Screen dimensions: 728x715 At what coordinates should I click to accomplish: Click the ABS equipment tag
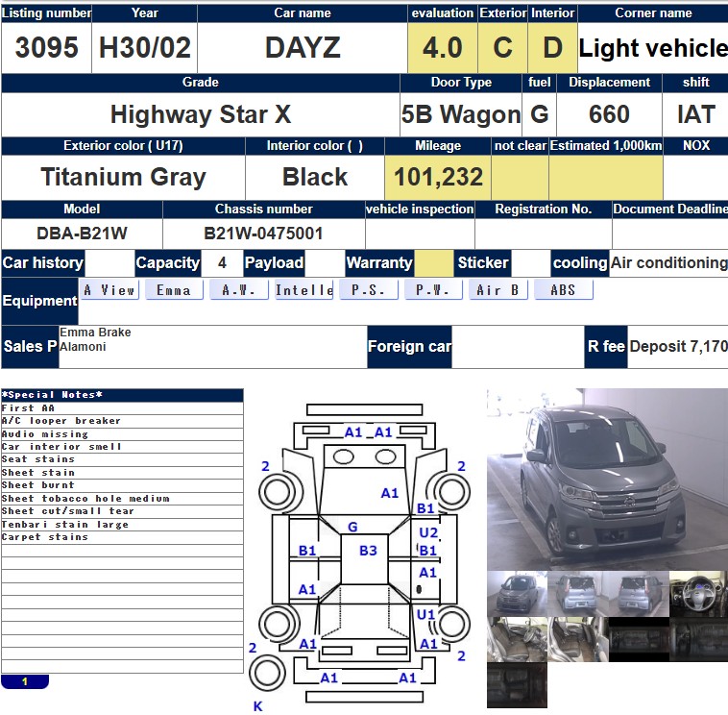click(563, 290)
